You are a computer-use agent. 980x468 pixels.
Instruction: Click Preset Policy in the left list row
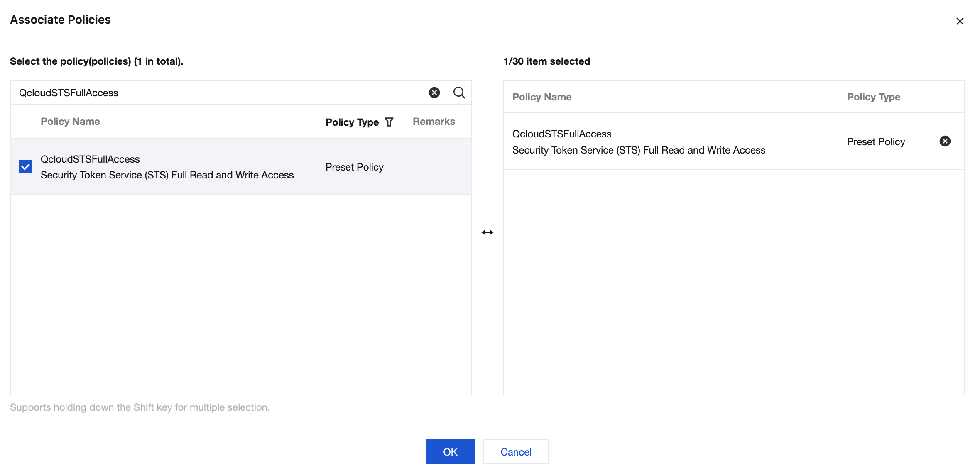(354, 167)
